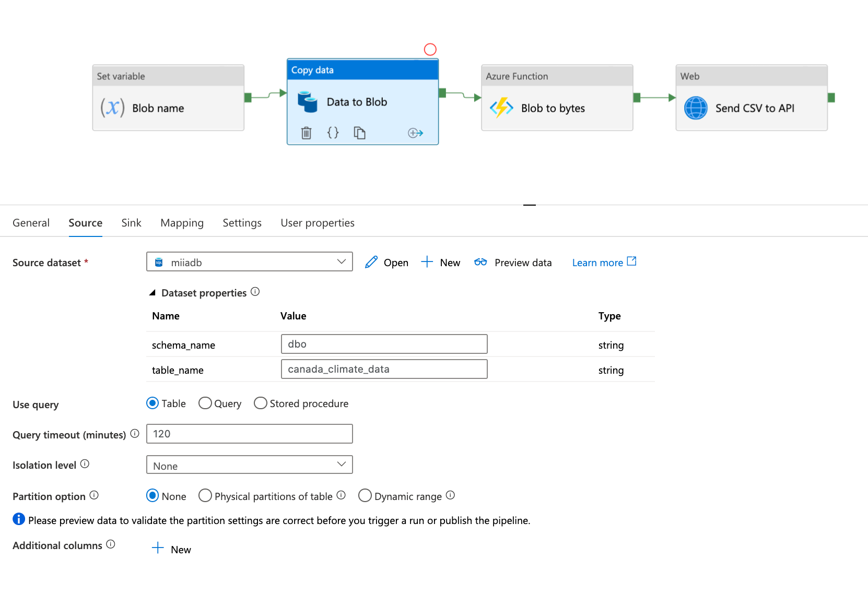The image size is (868, 595).
Task: Select the Query radio option
Action: (x=205, y=403)
